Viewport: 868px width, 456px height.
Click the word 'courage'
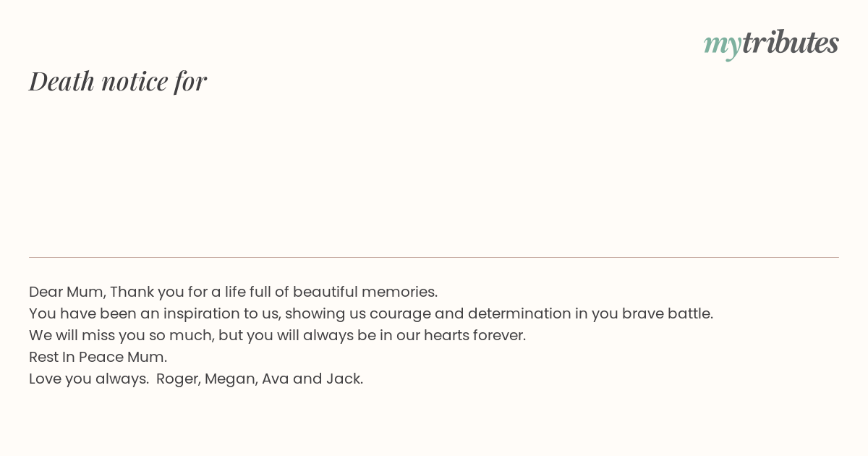tap(400, 314)
